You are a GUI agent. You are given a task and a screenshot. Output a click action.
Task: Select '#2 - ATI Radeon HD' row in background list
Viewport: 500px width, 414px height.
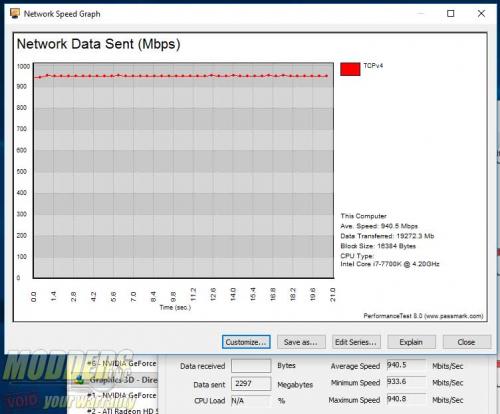pyautogui.click(x=122, y=411)
